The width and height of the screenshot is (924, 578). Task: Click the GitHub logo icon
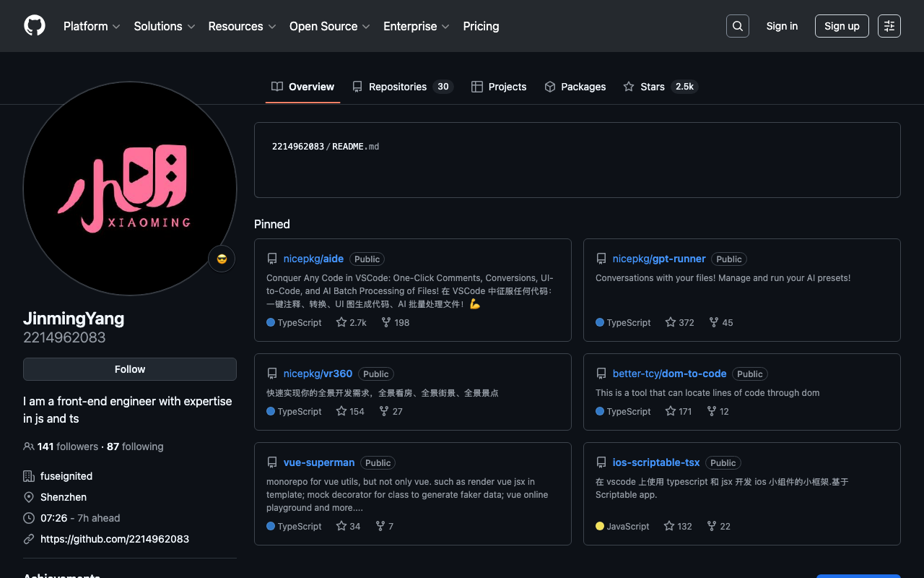click(x=35, y=26)
